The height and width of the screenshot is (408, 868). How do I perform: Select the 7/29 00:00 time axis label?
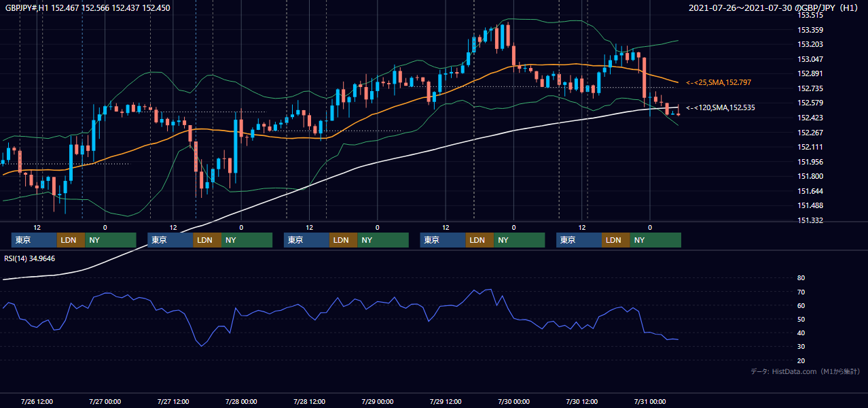click(x=378, y=401)
